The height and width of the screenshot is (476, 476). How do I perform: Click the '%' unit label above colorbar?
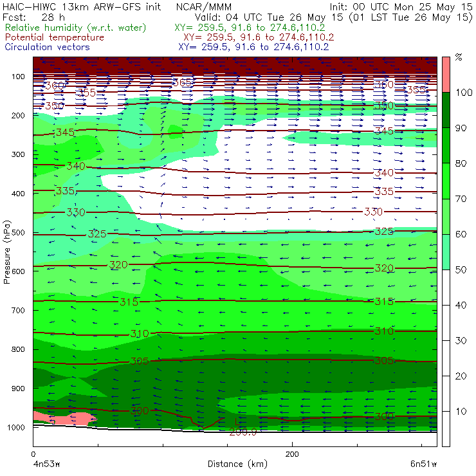pyautogui.click(x=459, y=57)
